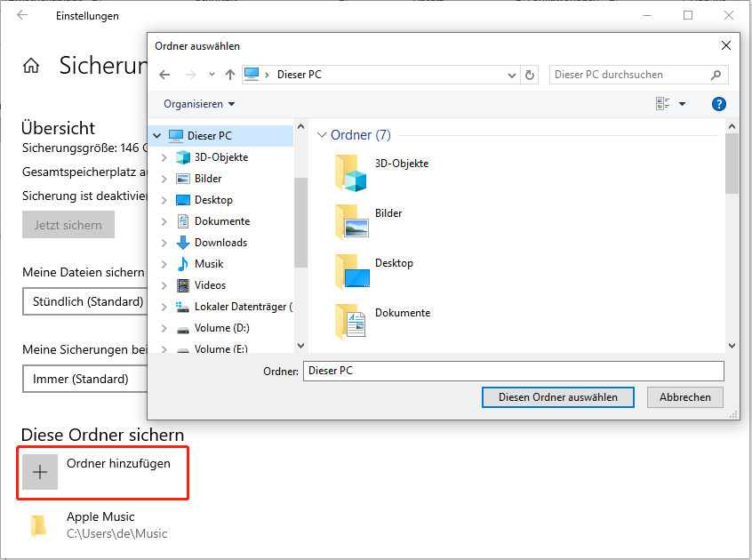Select the Desktop folder in file list
The height and width of the screenshot is (560, 752).
(x=373, y=271)
